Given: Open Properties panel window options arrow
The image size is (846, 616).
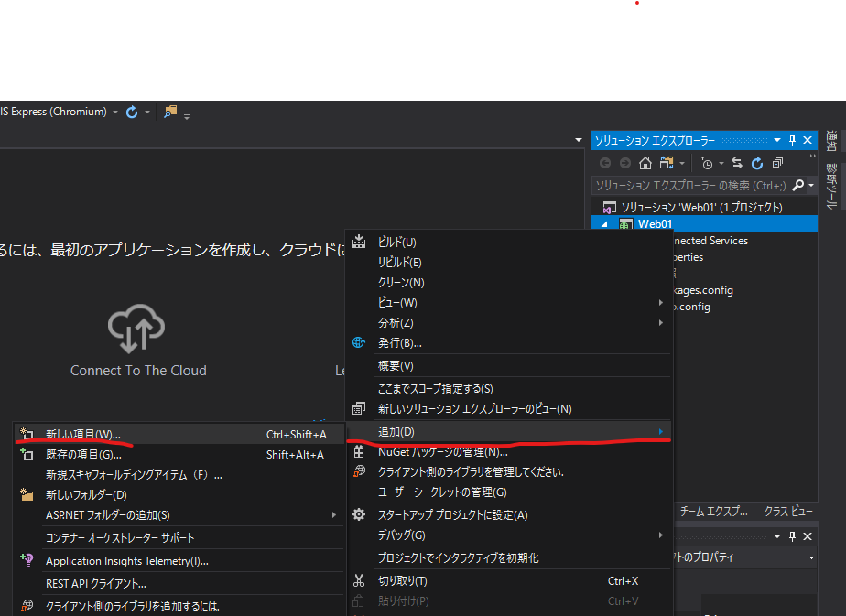Looking at the screenshot, I should coord(777,536).
